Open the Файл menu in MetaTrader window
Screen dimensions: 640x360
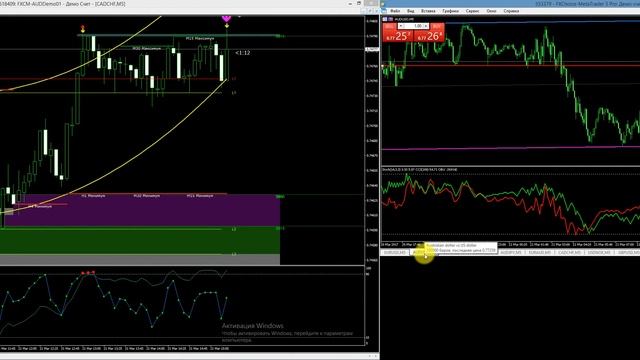395,11
